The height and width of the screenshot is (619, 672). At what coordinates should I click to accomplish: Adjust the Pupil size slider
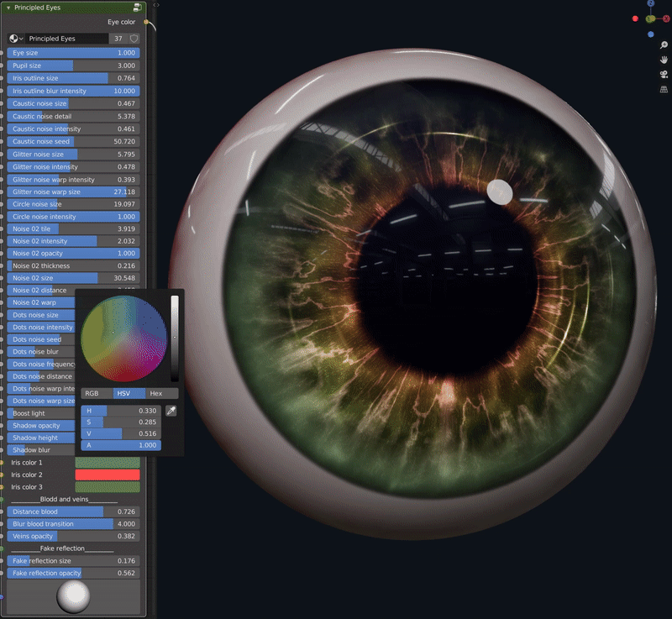pos(73,66)
